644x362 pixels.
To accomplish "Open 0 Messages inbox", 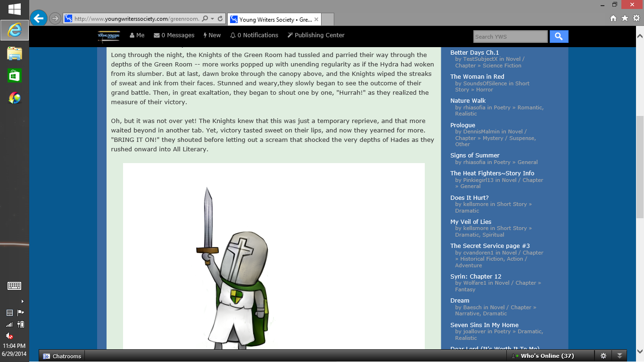I will point(174,35).
